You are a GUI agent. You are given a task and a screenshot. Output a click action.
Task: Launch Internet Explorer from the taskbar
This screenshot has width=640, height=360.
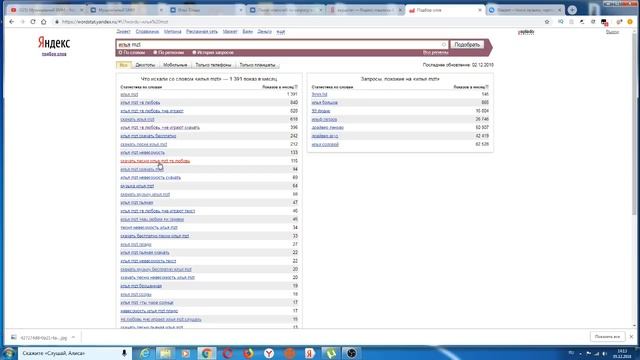click(x=144, y=353)
